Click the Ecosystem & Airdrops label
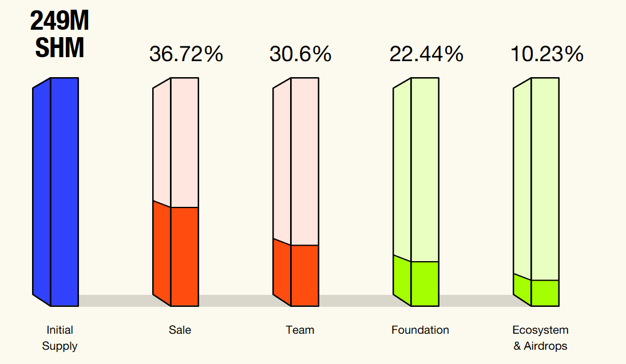The width and height of the screenshot is (626, 364). (x=540, y=338)
